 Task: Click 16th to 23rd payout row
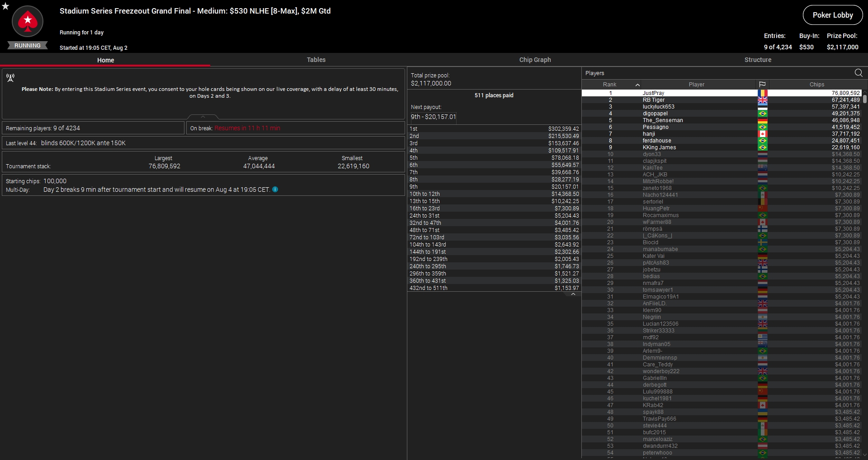(x=494, y=209)
